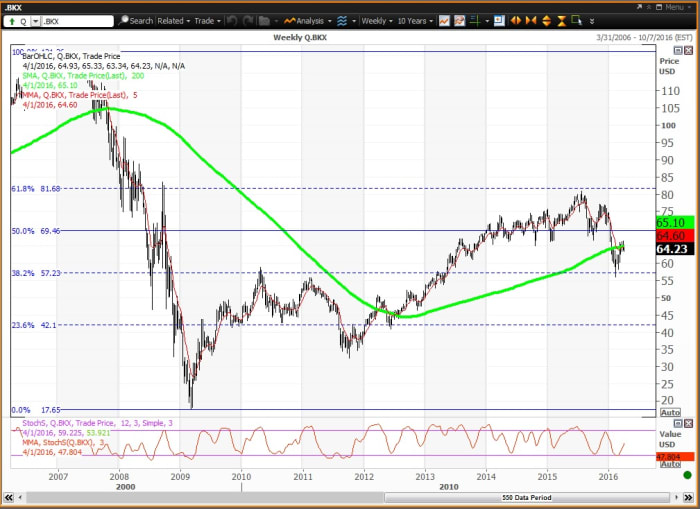Select the MMA, StochS(Q.BKX) legend label
The width and height of the screenshot is (700, 509).
point(63,442)
